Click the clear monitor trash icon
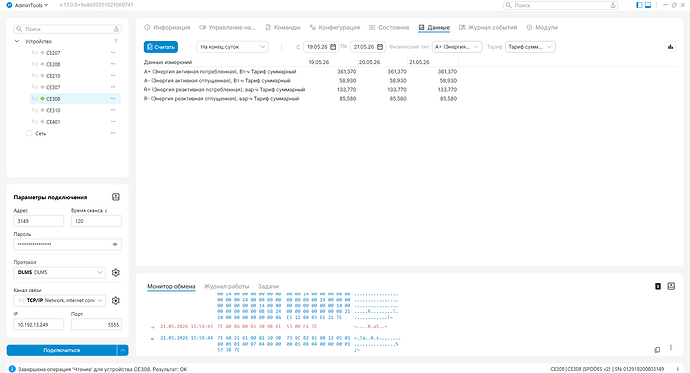This screenshot has width=690, height=373. 658,286
